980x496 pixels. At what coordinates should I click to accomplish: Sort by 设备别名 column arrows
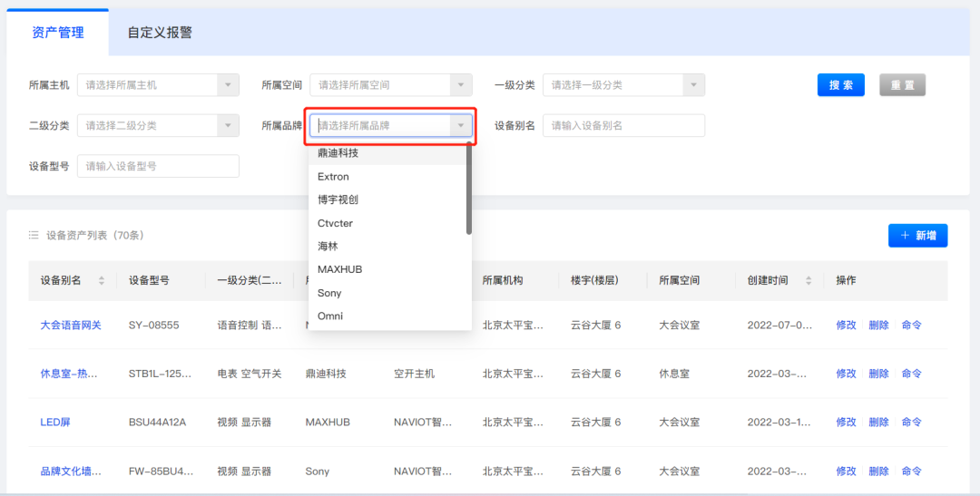point(102,281)
